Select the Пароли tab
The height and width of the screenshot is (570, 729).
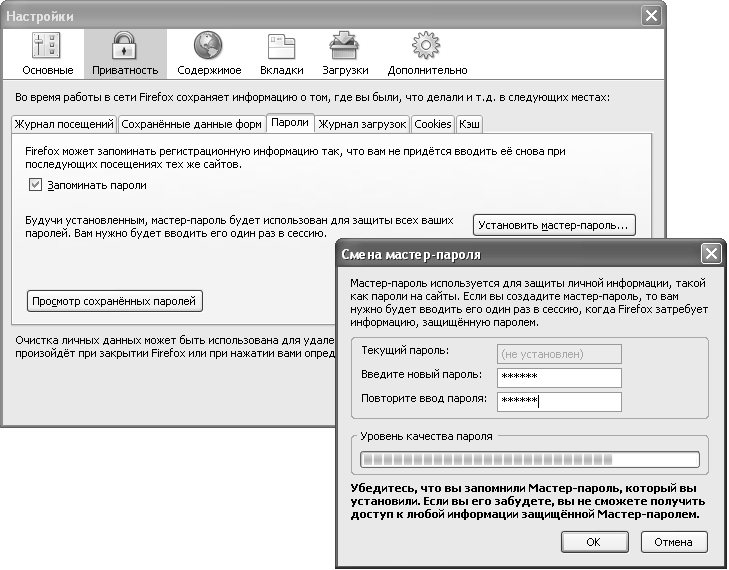pos(290,123)
